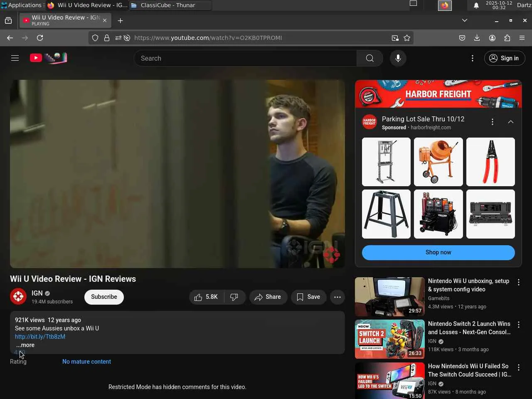This screenshot has height=399, width=532.
Task: Click the video player to pause
Action: [177, 174]
